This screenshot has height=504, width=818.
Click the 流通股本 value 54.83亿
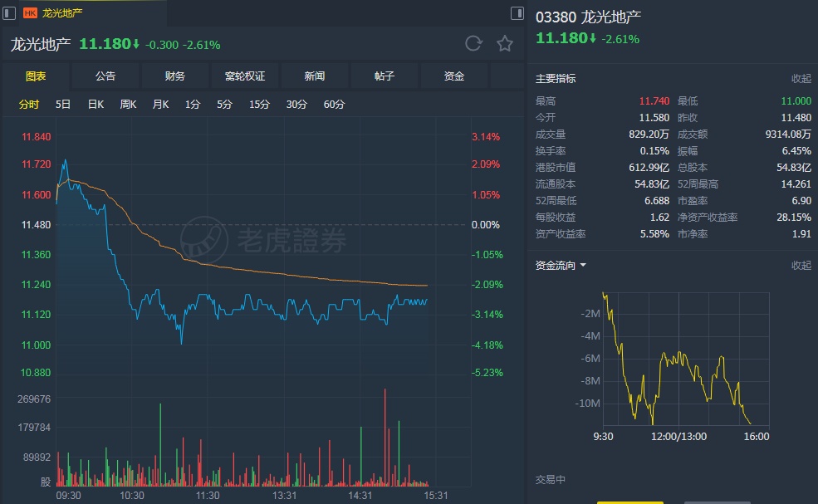[652, 184]
